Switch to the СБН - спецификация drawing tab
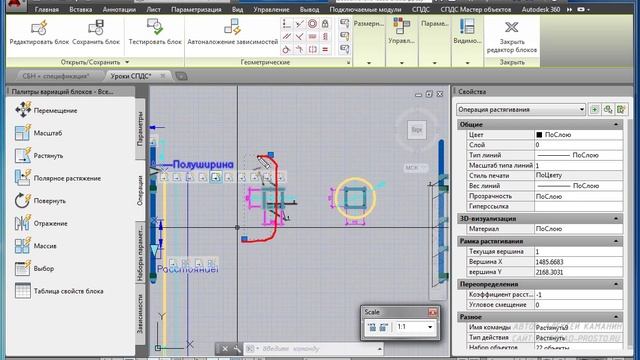 click(x=56, y=76)
